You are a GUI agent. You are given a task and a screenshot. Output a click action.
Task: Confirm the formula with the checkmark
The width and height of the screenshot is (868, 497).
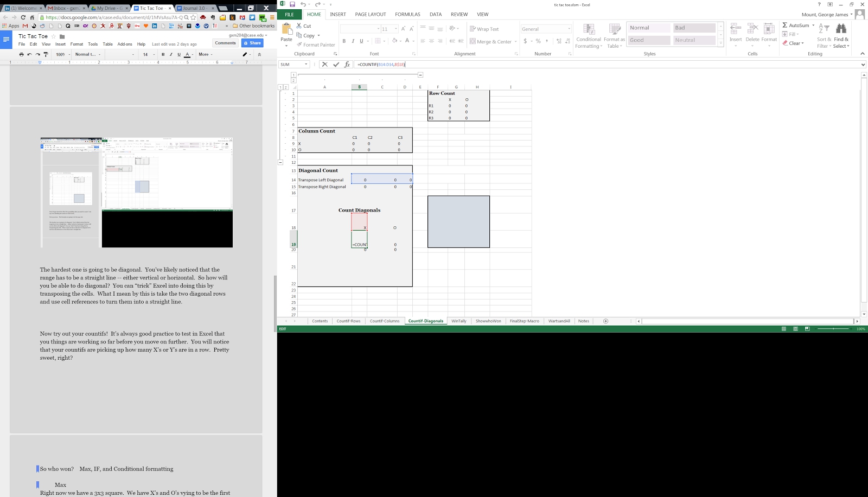tap(336, 65)
